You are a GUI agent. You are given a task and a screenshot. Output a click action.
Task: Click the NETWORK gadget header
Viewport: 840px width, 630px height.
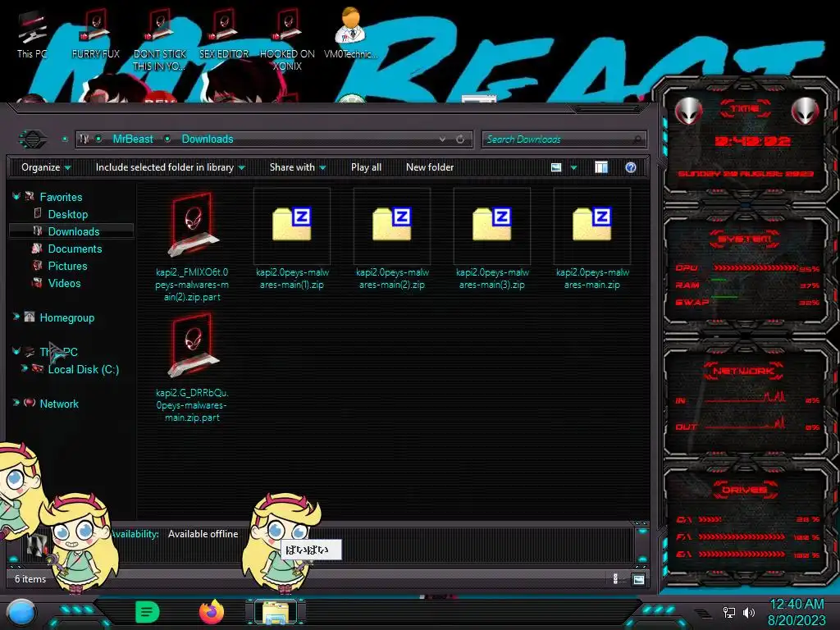tap(744, 372)
